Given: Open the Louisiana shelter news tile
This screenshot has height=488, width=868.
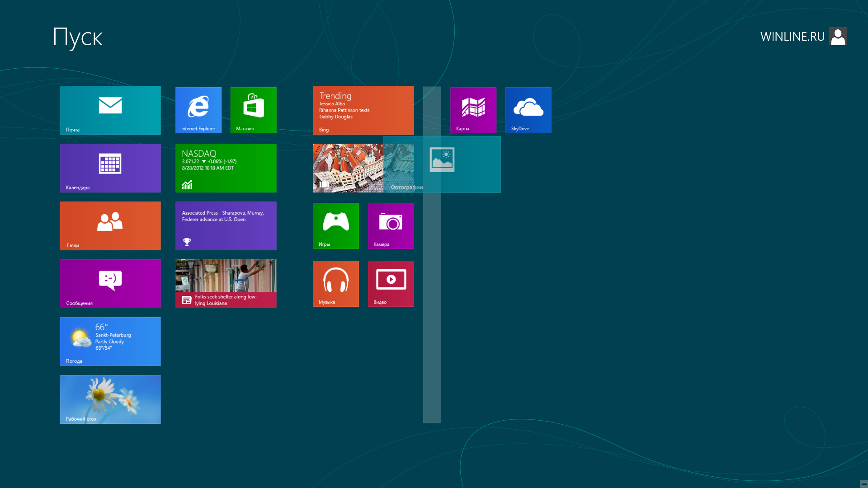Looking at the screenshot, I should click(x=226, y=283).
